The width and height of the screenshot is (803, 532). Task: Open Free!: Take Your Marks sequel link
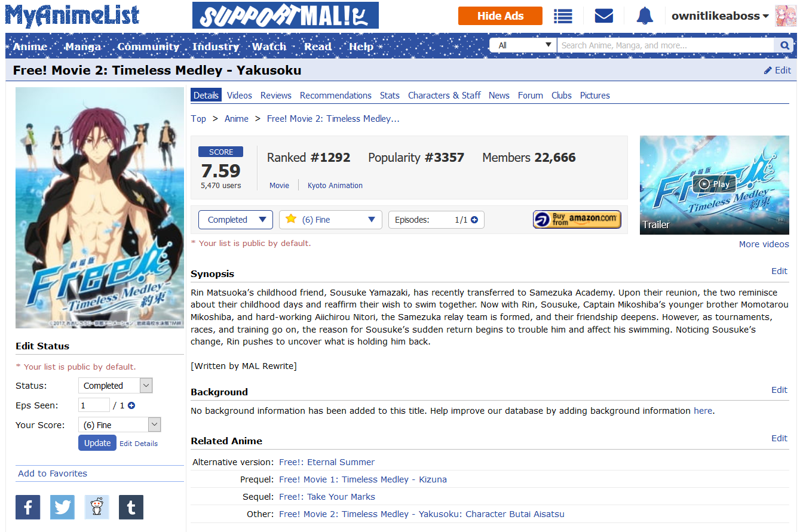[x=327, y=497]
